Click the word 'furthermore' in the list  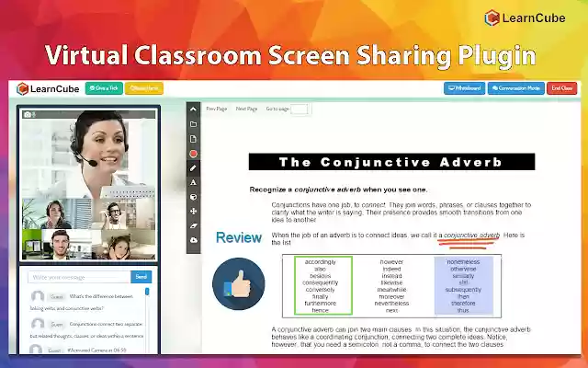[x=321, y=304]
